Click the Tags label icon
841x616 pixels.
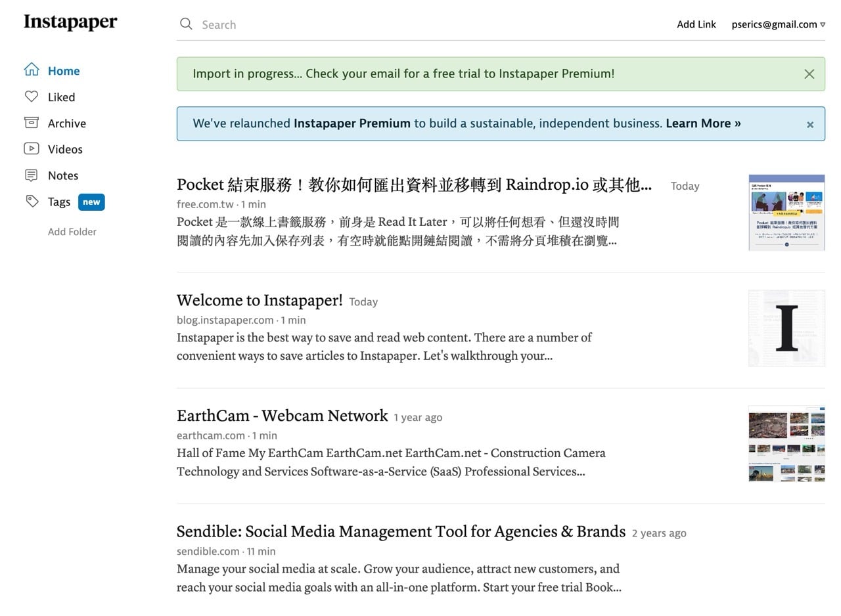pos(32,202)
